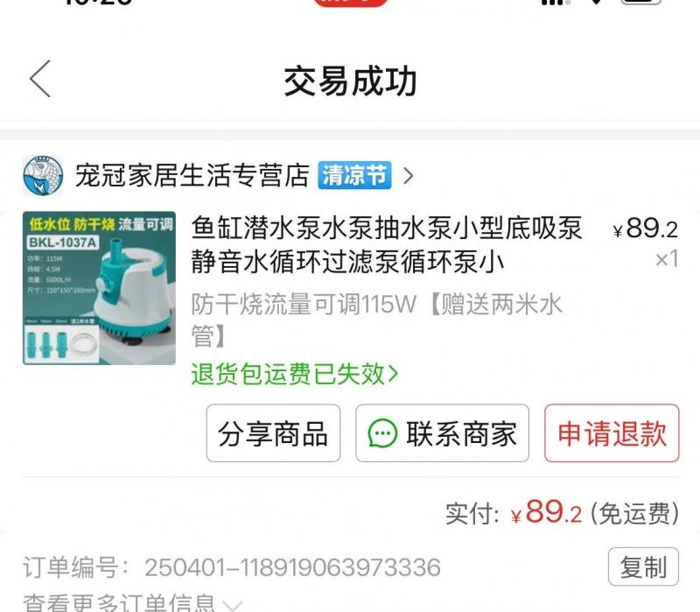Tap the 申请退款 button
This screenshot has width=700, height=612.
(x=612, y=433)
